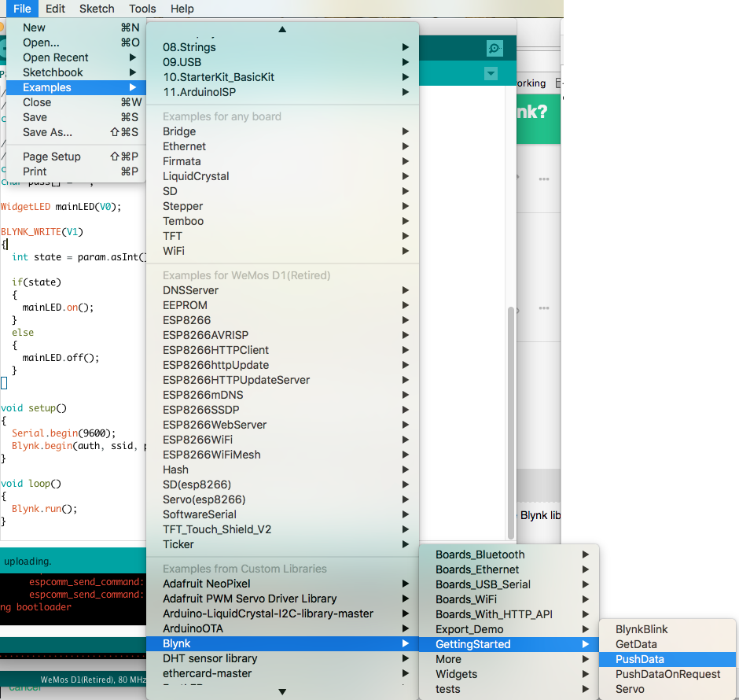Choose Save As... from the File menu

click(x=76, y=132)
